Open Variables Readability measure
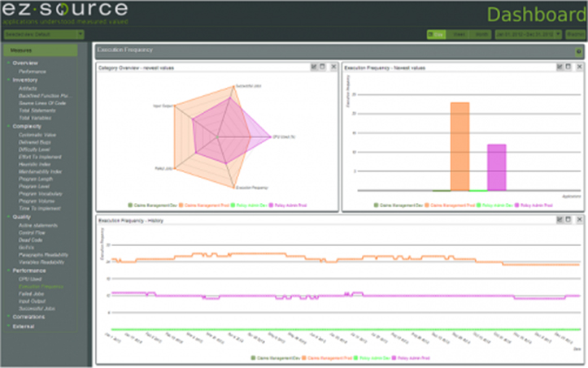Image resolution: width=588 pixels, height=368 pixels. pyautogui.click(x=41, y=262)
